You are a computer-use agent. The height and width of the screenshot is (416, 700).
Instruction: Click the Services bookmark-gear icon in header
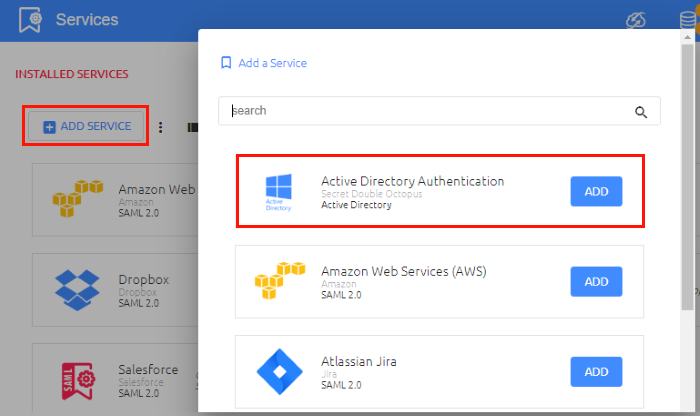pyautogui.click(x=30, y=20)
